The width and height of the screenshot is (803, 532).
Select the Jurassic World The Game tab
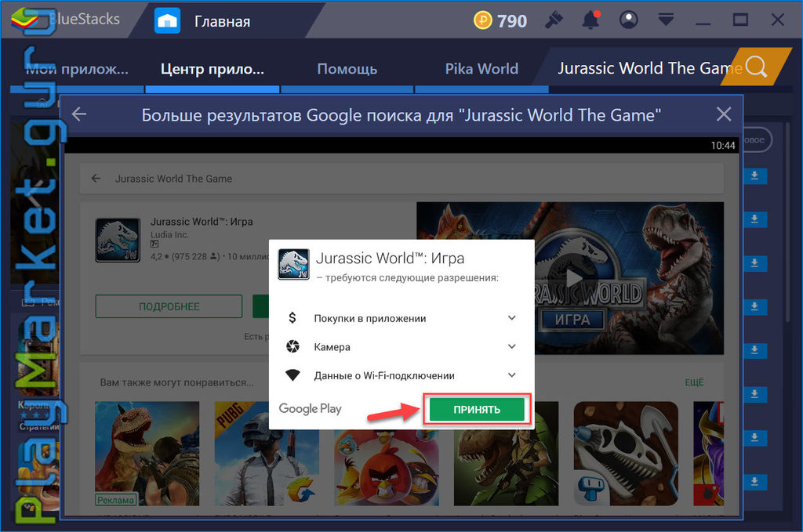click(x=649, y=68)
